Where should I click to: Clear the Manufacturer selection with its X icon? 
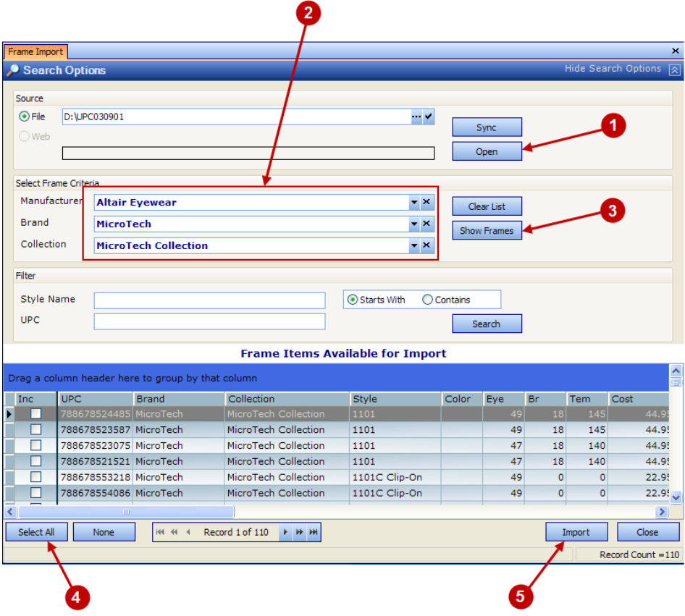[x=426, y=202]
